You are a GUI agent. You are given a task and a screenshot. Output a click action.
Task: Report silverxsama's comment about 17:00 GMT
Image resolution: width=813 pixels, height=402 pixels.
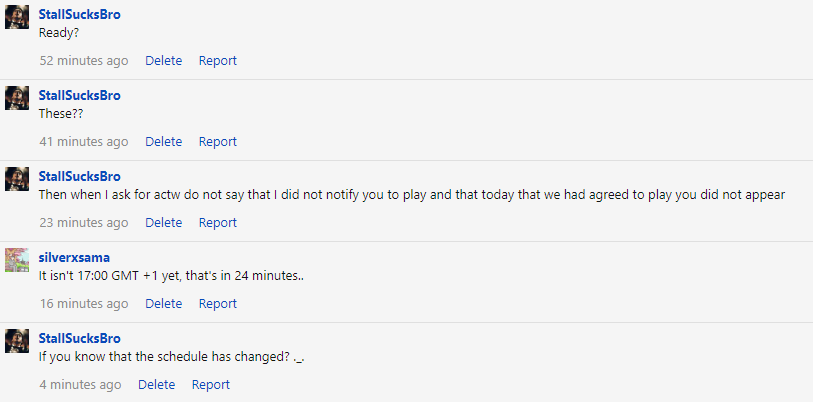coord(217,303)
